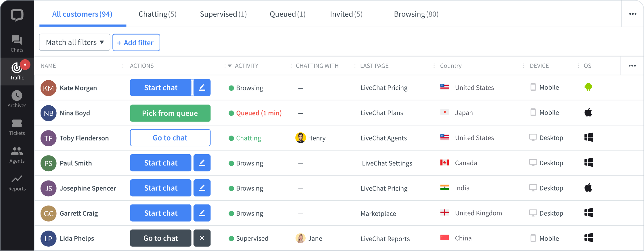Open the Reports chart icon
The image size is (644, 251).
(17, 179)
